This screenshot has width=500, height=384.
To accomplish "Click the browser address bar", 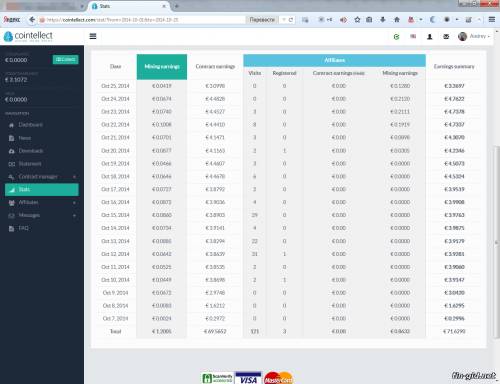I will pos(142,20).
